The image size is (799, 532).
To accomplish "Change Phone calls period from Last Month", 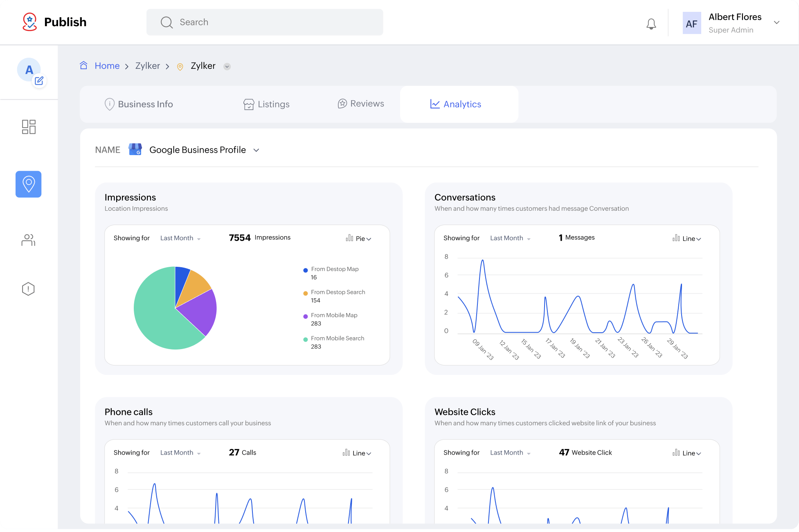I will click(180, 453).
